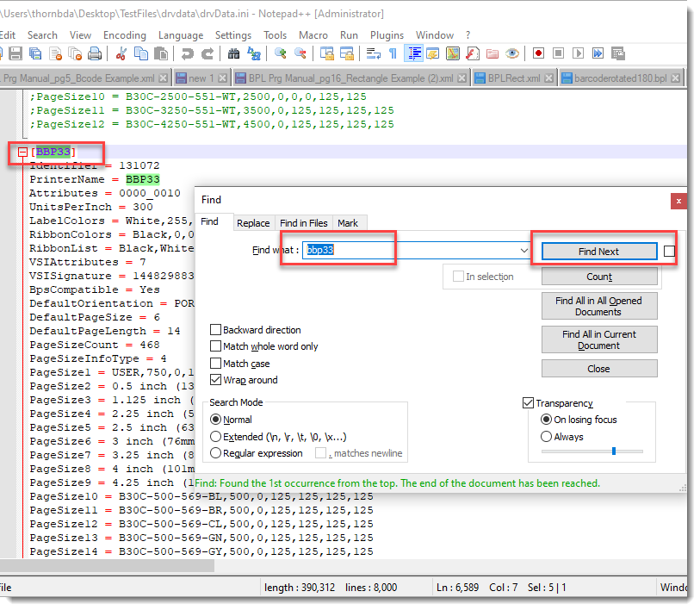700x610 pixels.
Task: Click the Undo arrow toolbar icon
Action: (x=187, y=53)
